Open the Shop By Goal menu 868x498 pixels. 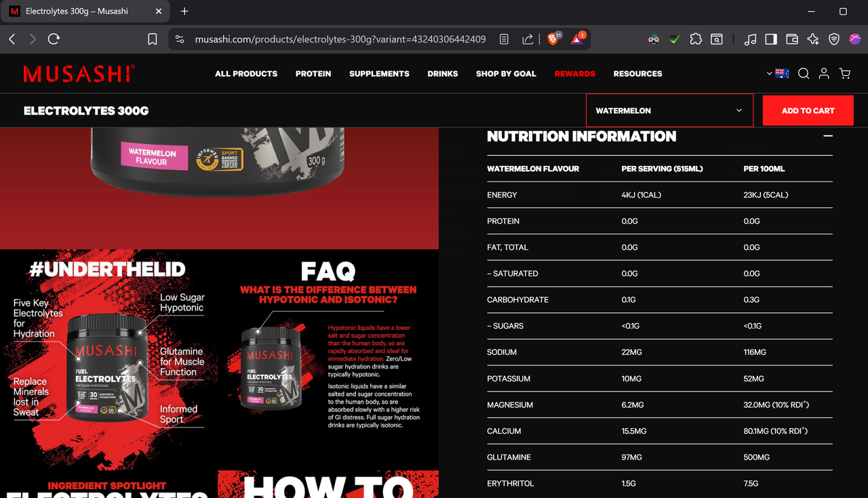click(x=506, y=74)
